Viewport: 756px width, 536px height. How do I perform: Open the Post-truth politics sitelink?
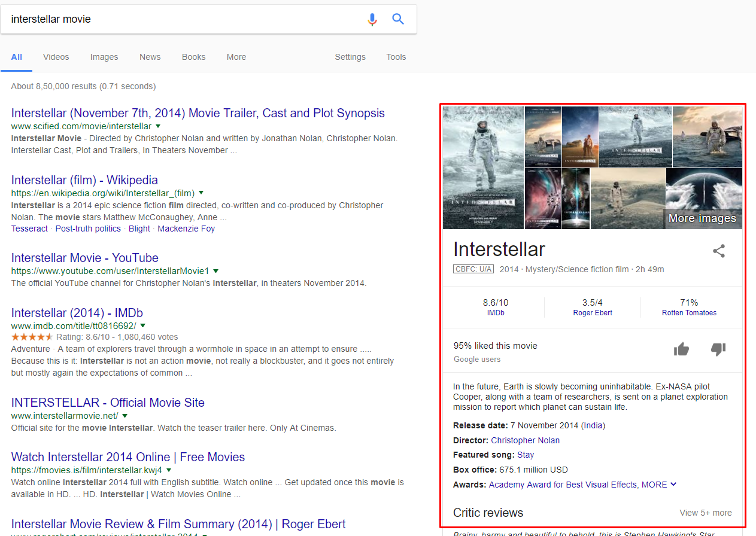pos(88,229)
